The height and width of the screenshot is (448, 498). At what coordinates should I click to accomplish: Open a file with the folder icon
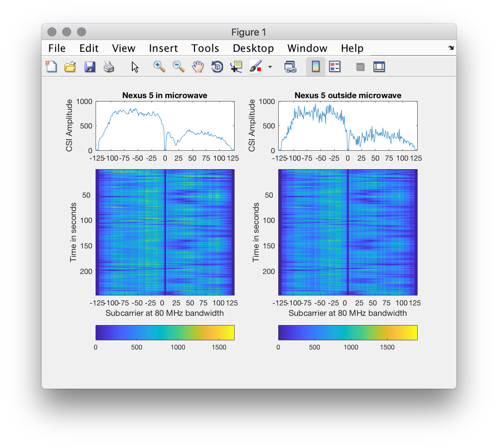(70, 67)
